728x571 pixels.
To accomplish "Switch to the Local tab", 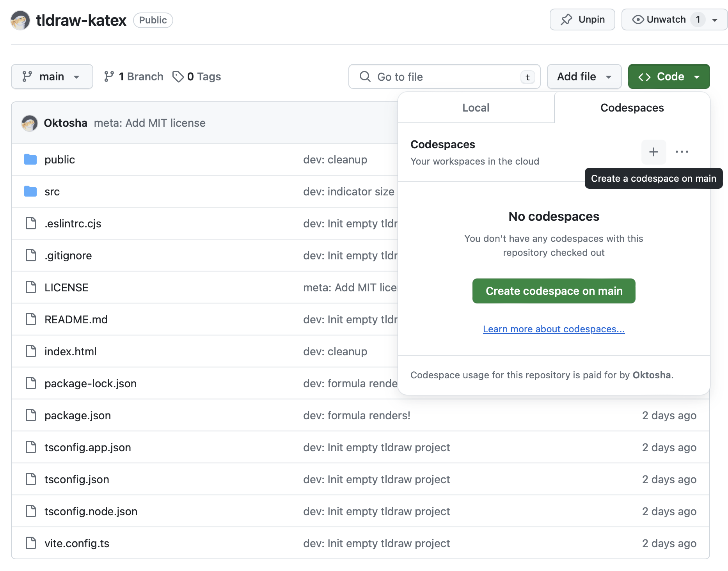I will point(476,108).
